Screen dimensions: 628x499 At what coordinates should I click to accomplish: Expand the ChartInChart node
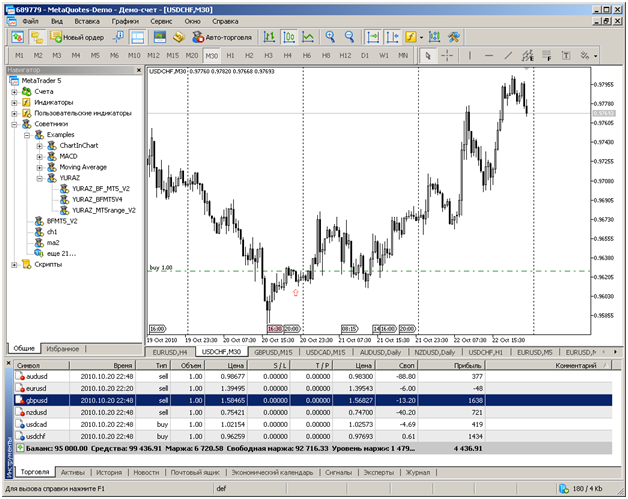[40, 146]
